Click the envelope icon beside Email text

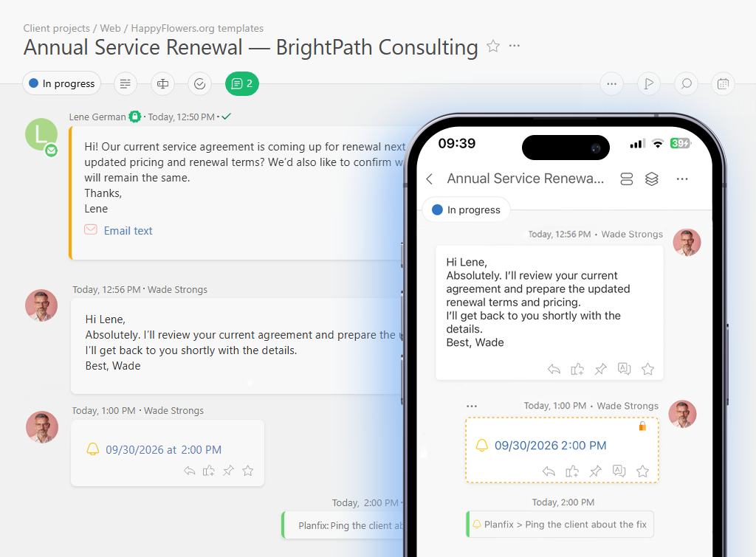91,229
